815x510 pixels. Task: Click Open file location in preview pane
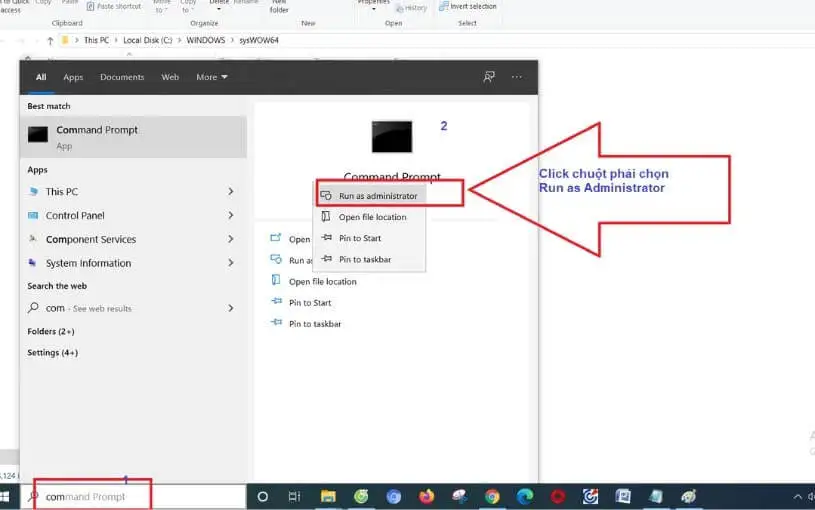313,281
